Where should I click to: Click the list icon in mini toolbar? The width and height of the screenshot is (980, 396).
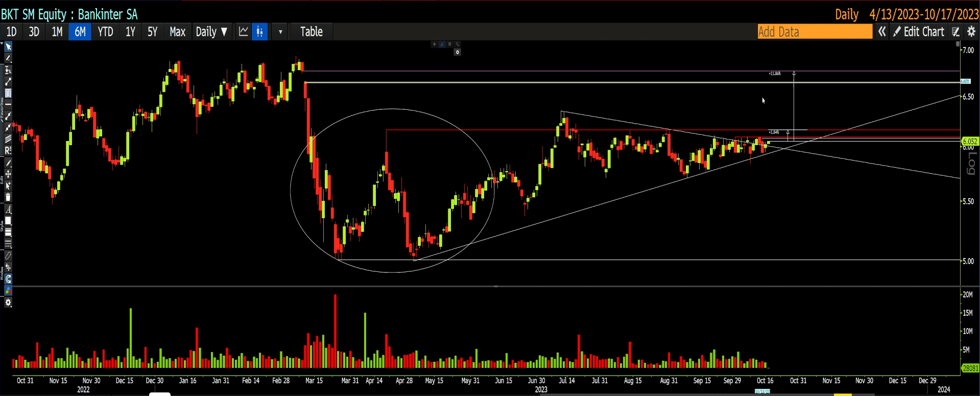(x=449, y=44)
